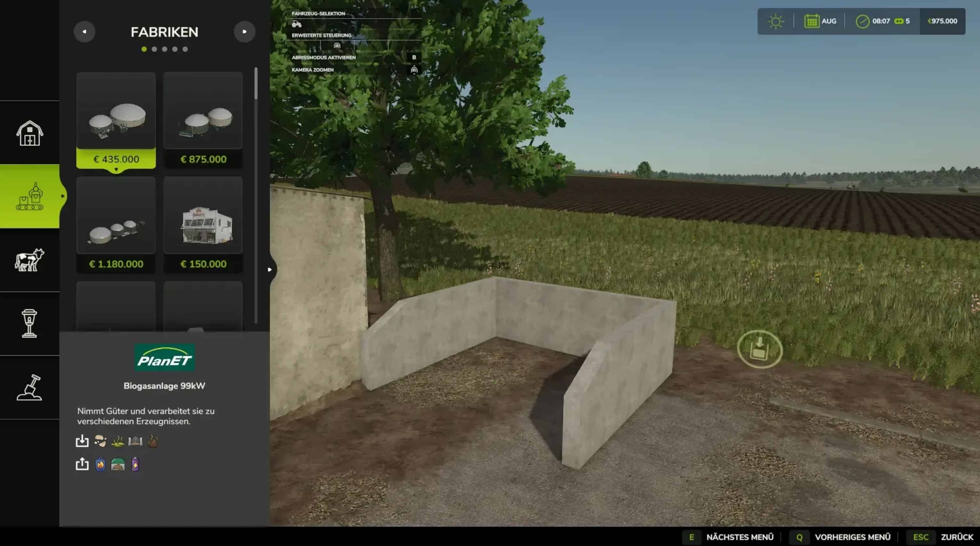Viewport: 980px width, 546px height.
Task: Click Zurück ESC button
Action: [956, 537]
